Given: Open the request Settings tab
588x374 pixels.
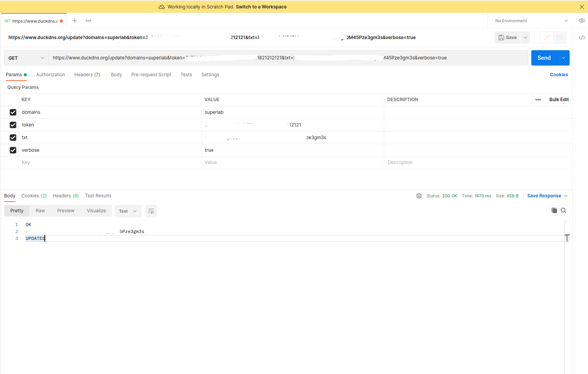Looking at the screenshot, I should 210,75.
